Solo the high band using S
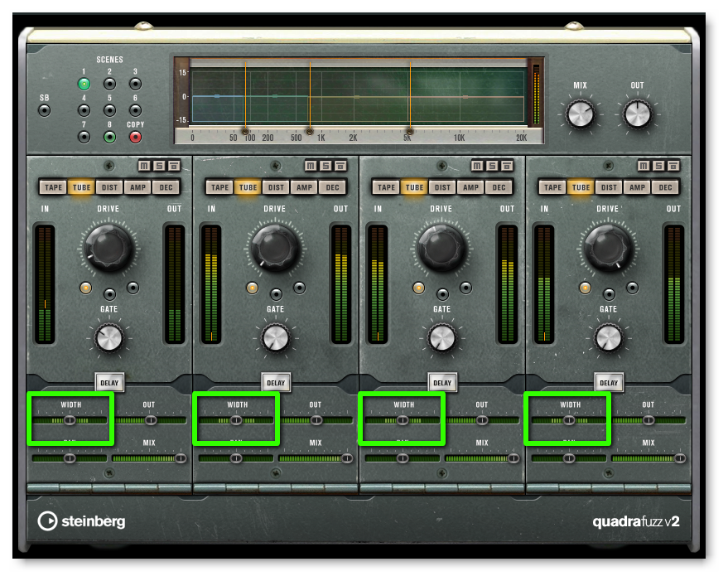Image resolution: width=728 pixels, height=581 pixels. tap(658, 166)
